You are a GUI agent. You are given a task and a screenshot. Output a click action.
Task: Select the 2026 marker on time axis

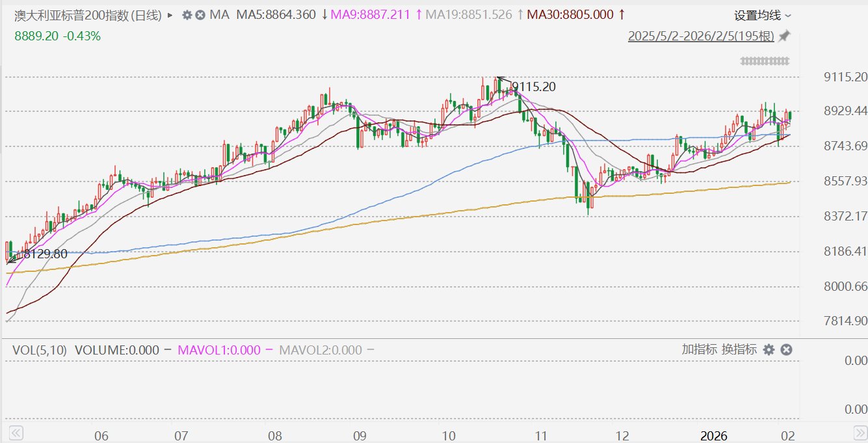[714, 435]
